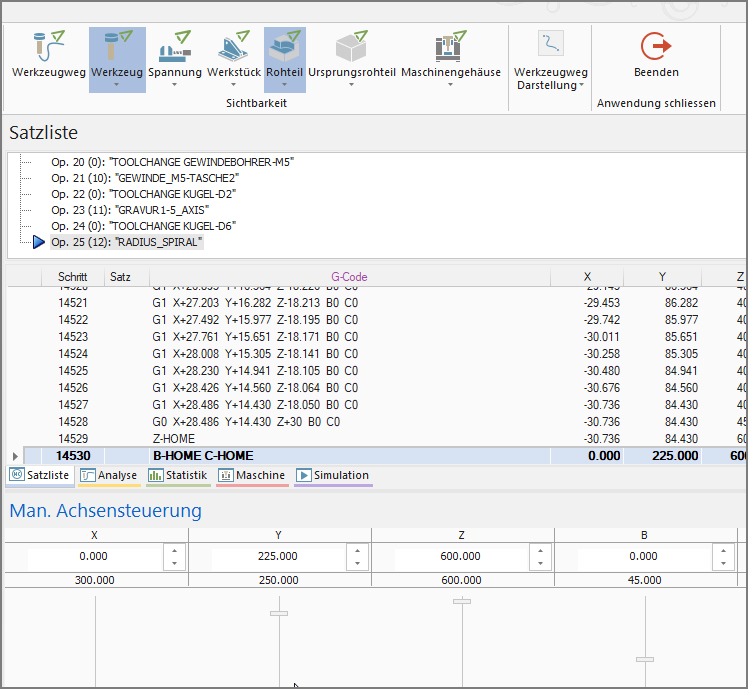This screenshot has width=748, height=689.
Task: Select Op. 22 TOOLCHANGE KUGEL-D2
Action: click(144, 194)
